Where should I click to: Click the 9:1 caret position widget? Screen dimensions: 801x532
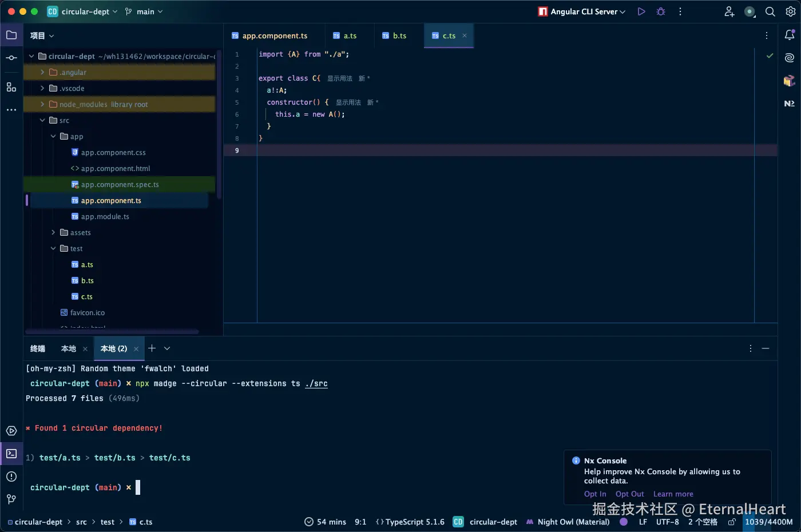coord(360,522)
